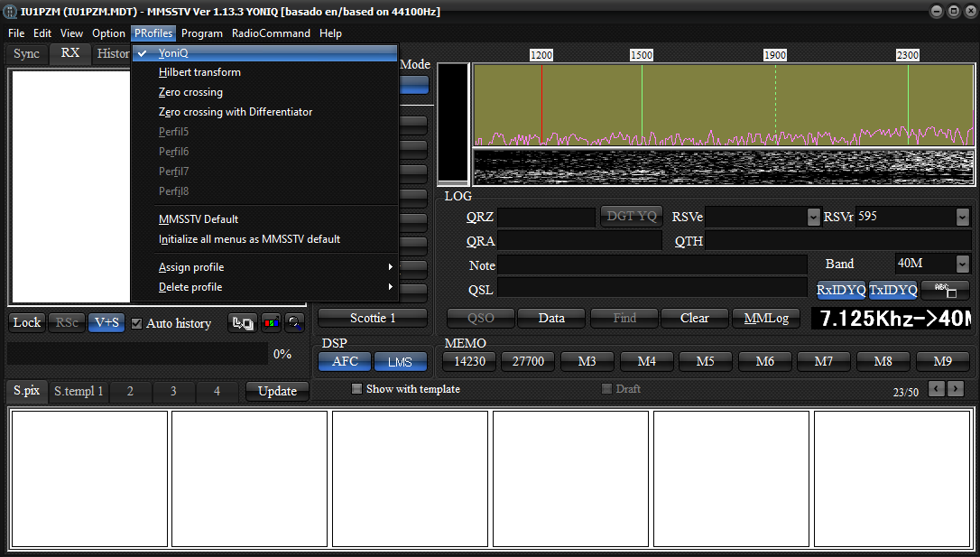Open the Help menu
980x557 pixels.
point(330,32)
